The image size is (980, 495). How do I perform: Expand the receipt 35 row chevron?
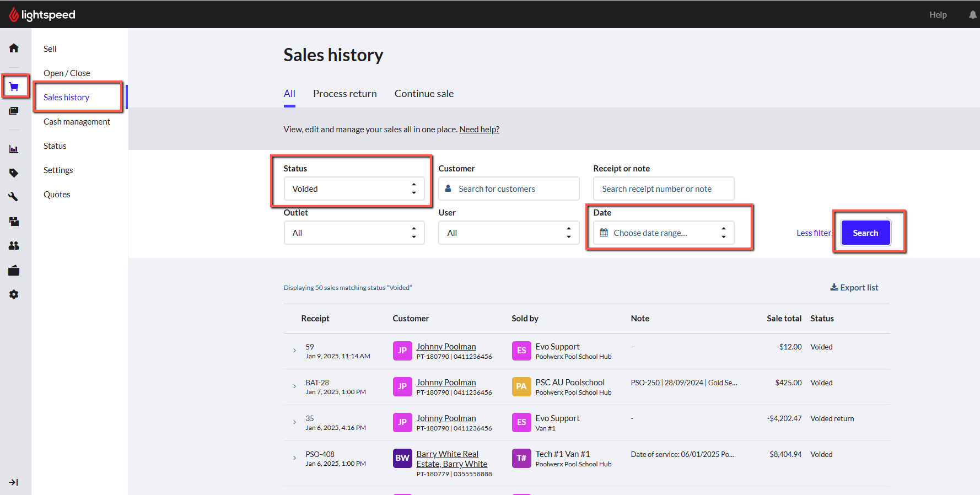point(294,422)
